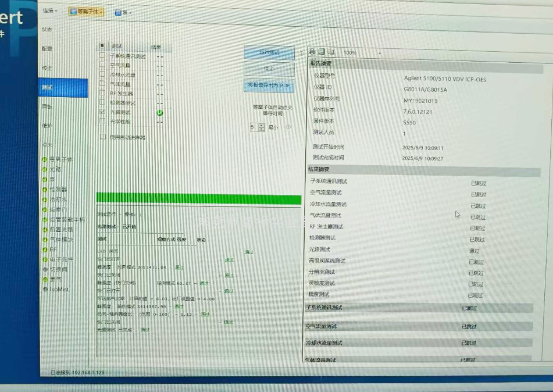
Task: Uncheck the 光路测试 checkbox
Action: click(102, 112)
